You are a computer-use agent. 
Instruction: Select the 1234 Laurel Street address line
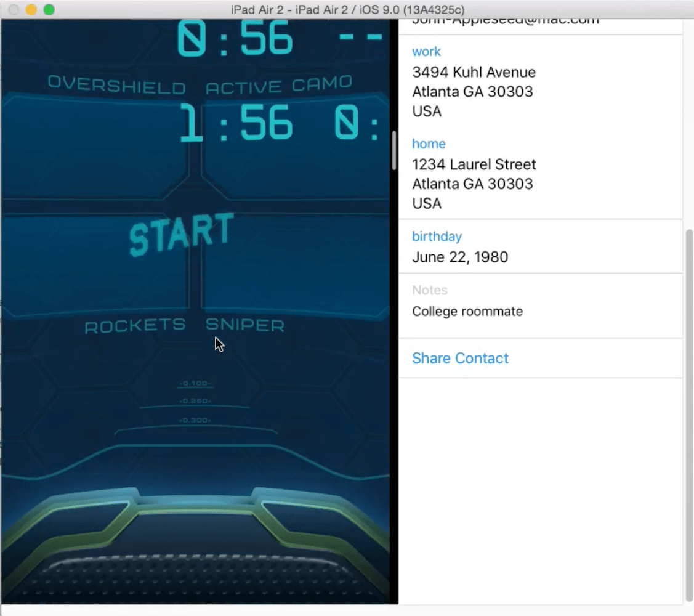coord(474,164)
